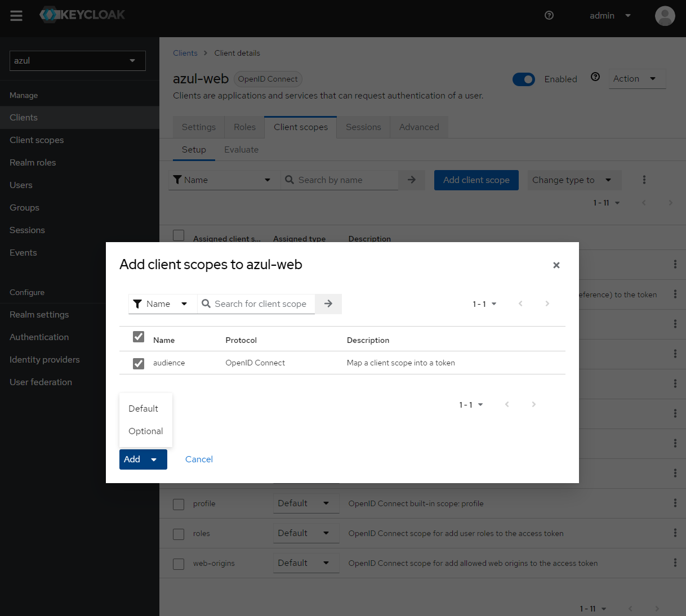This screenshot has height=616, width=686.
Task: Click the search arrow in the modal dialog
Action: click(x=328, y=303)
